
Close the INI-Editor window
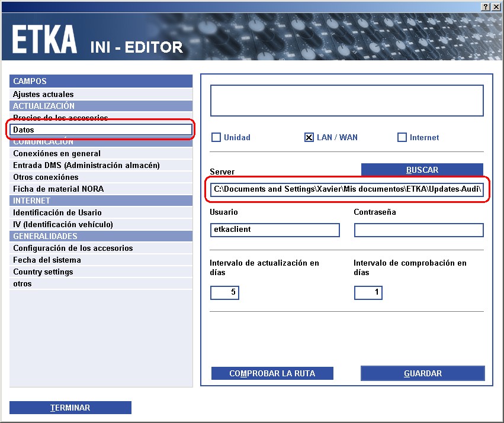point(496,7)
